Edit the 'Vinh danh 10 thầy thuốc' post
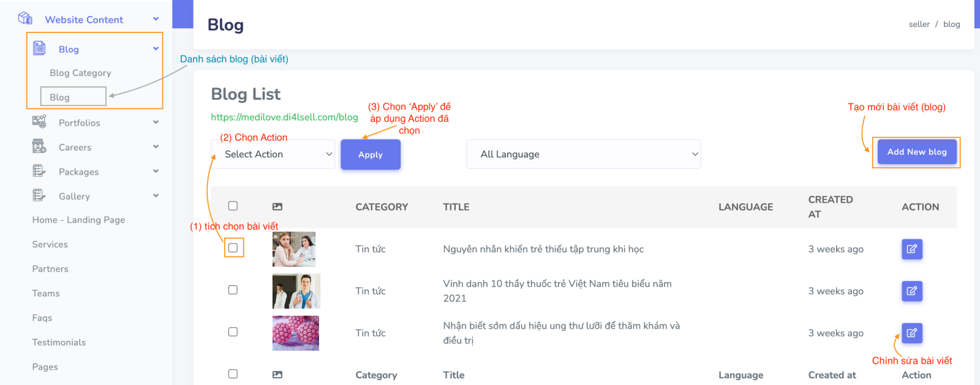 pos(911,291)
